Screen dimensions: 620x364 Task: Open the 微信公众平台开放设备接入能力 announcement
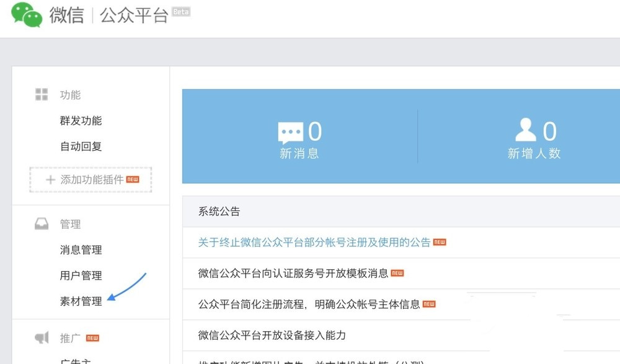[x=272, y=335]
